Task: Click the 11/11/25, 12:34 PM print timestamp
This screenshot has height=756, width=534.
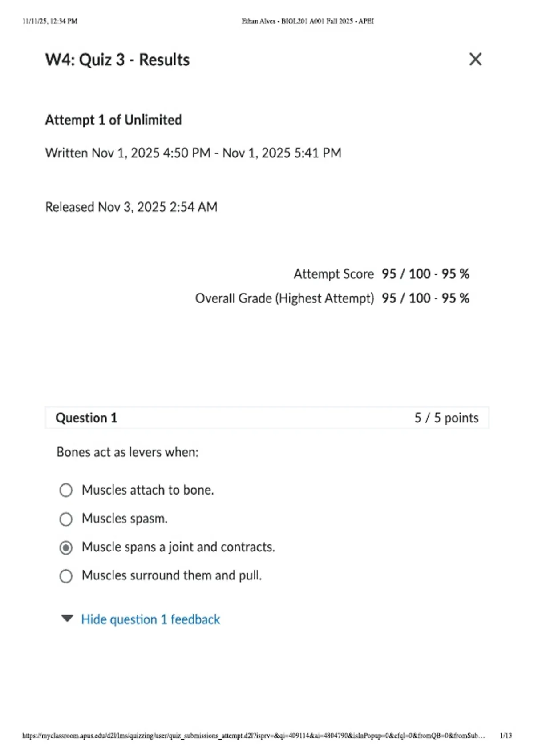Action: pyautogui.click(x=50, y=21)
